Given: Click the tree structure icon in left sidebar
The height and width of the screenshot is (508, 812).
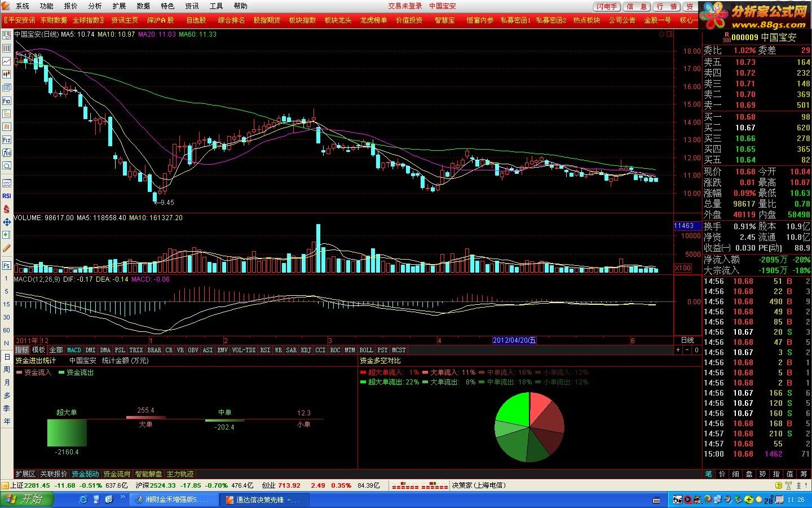Looking at the screenshot, I should coord(7,113).
